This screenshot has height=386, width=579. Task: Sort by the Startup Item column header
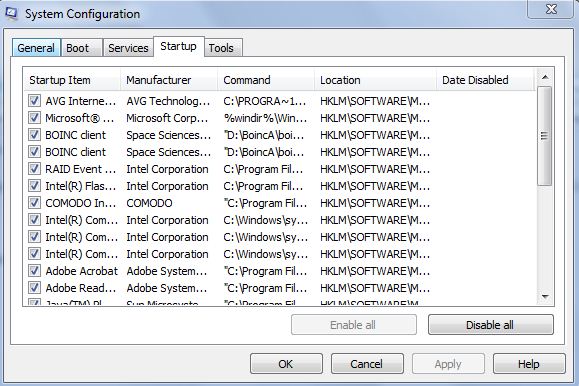72,80
